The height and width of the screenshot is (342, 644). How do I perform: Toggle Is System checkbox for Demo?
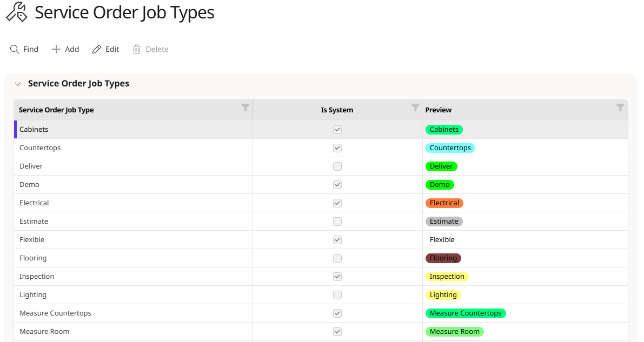(x=337, y=185)
